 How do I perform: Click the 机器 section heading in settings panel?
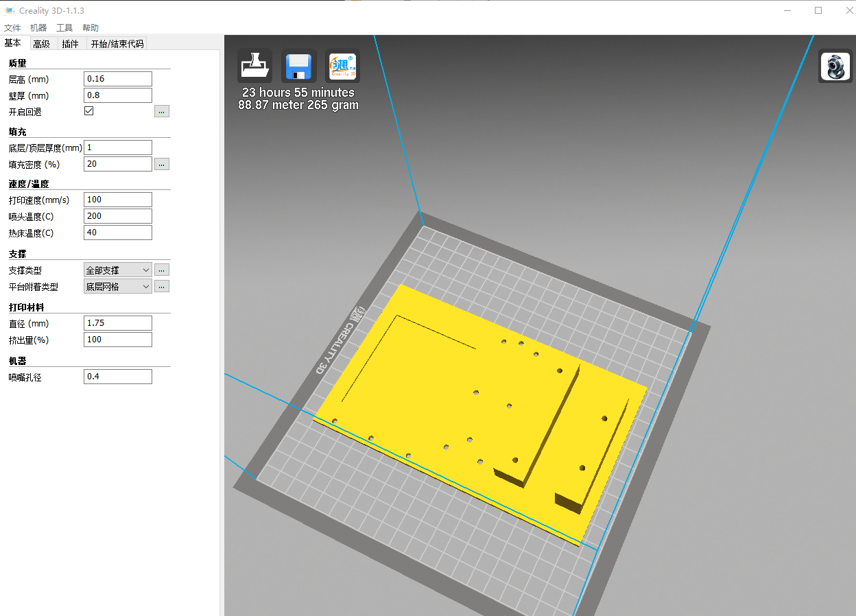17,361
